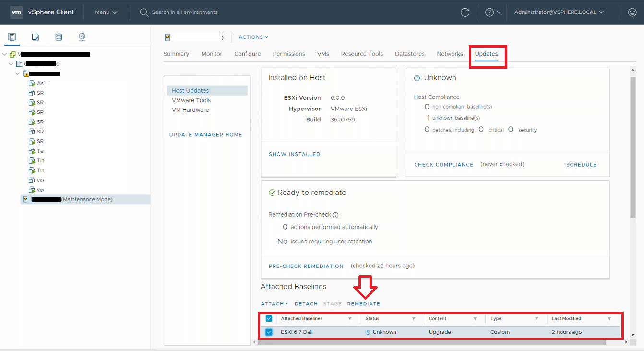Filter the Type column
Image resolution: width=644 pixels, height=351 pixels.
pyautogui.click(x=537, y=319)
